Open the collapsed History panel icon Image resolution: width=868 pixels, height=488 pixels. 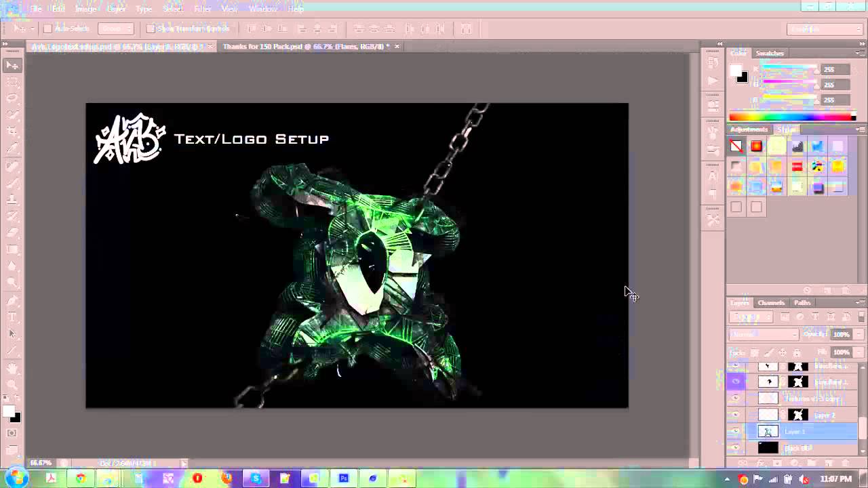(713, 63)
